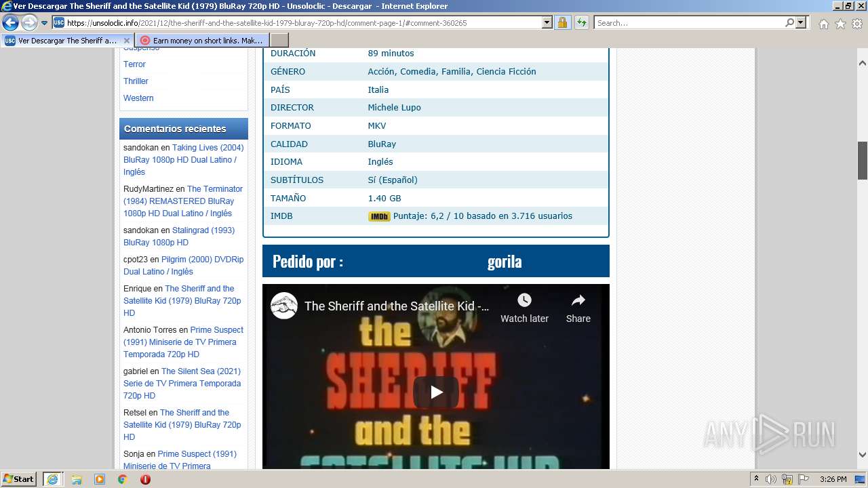Expand the address bar autocomplete dropdown

pyautogui.click(x=547, y=23)
